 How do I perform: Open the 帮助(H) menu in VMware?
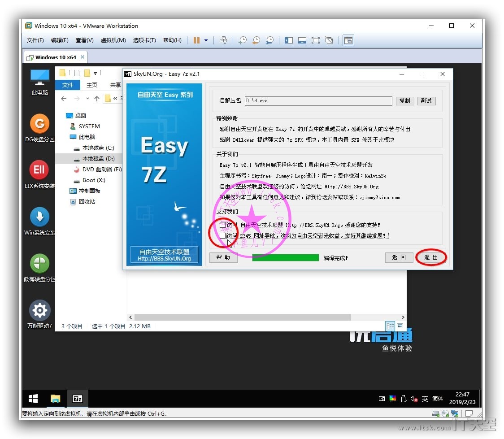172,40
